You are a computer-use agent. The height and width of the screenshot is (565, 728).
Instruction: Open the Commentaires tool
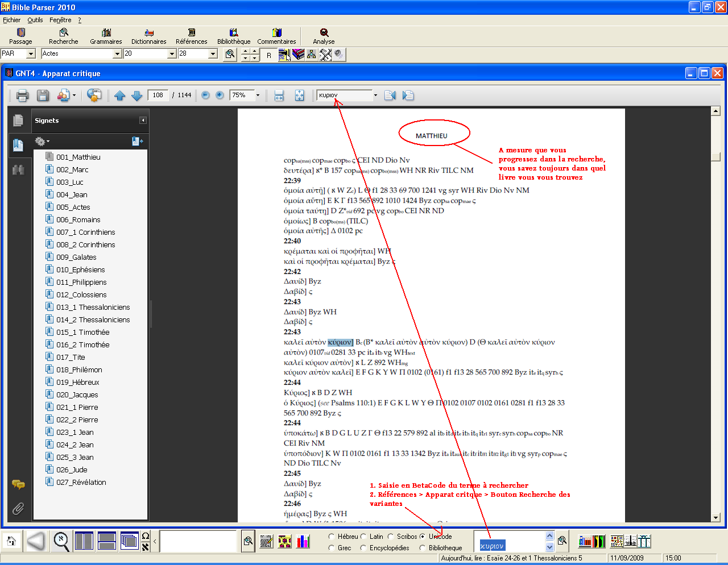pyautogui.click(x=276, y=36)
